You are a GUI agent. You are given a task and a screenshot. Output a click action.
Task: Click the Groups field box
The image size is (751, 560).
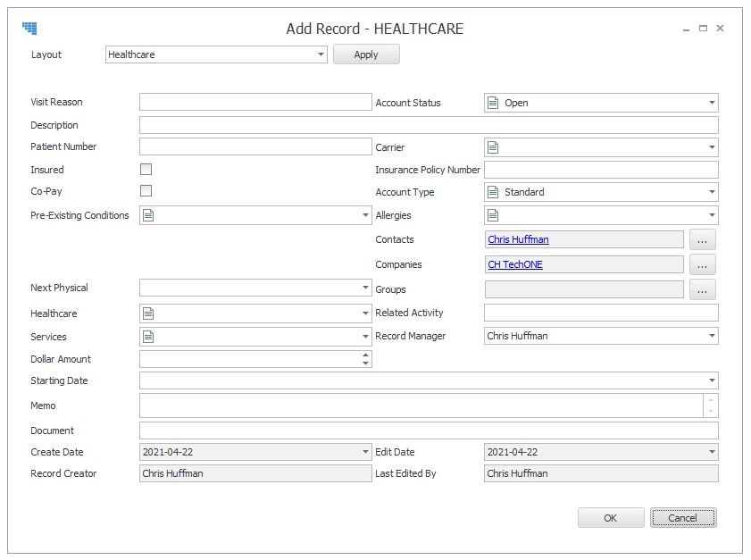(584, 289)
